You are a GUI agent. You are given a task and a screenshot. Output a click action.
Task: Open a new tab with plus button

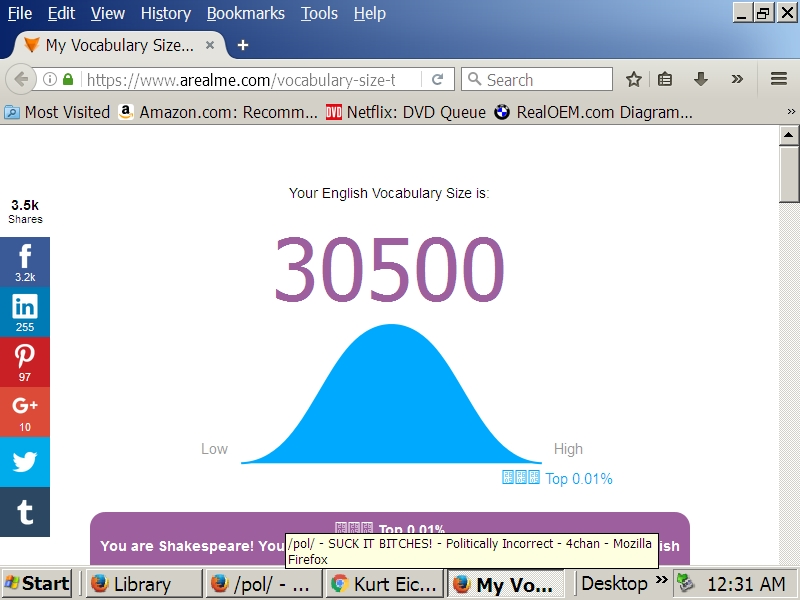click(x=243, y=45)
